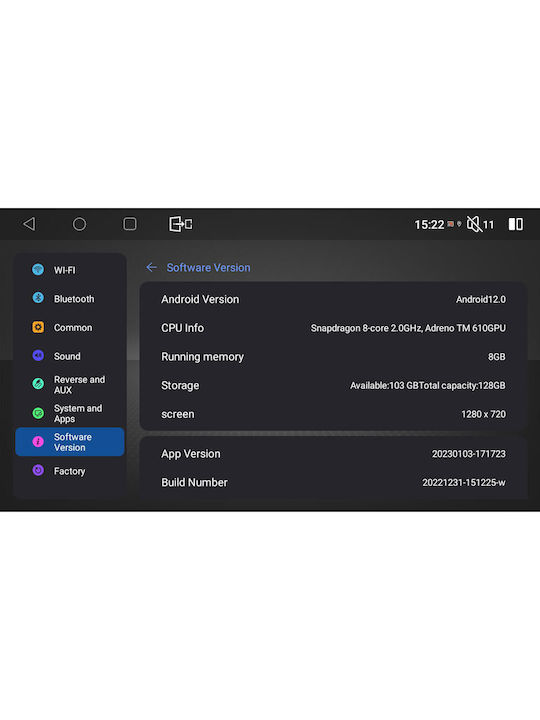540x720 pixels.
Task: Click the 1280 x 720 resolution value
Action: (x=484, y=414)
